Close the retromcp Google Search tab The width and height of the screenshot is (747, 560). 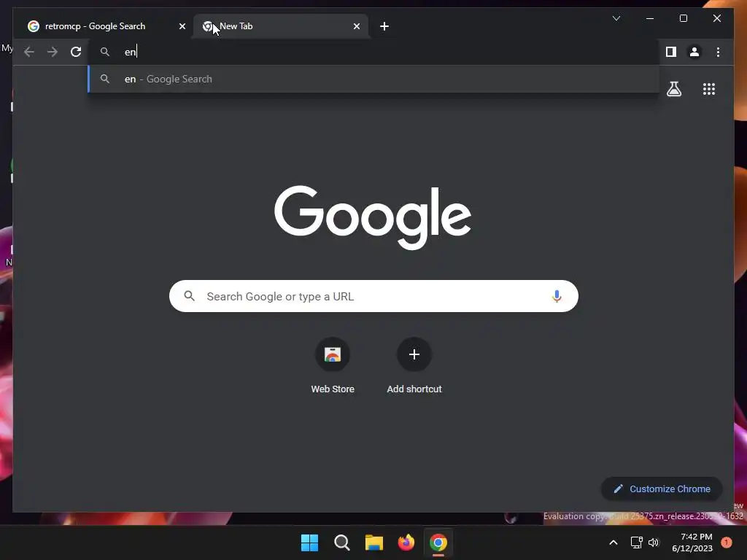[182, 26]
